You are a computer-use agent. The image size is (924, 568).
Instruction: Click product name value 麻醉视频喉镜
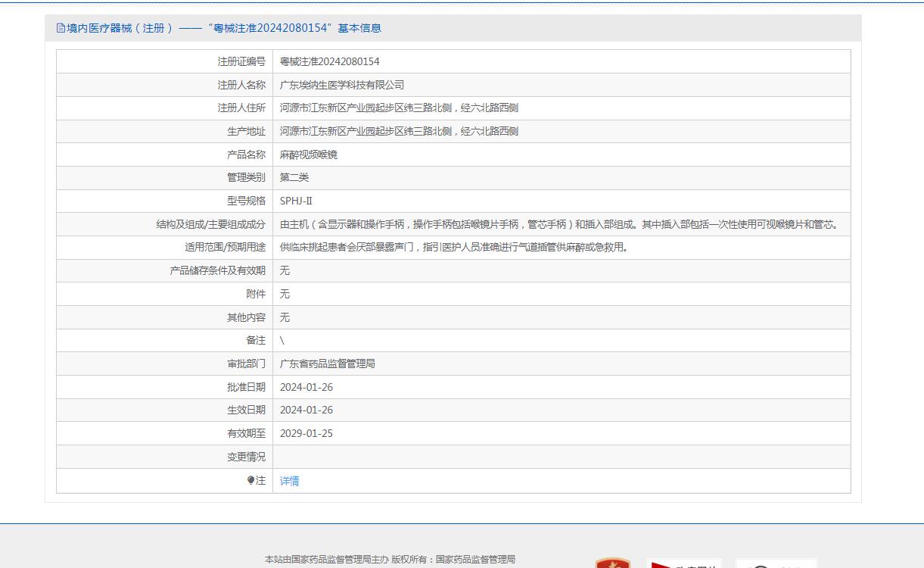(309, 154)
